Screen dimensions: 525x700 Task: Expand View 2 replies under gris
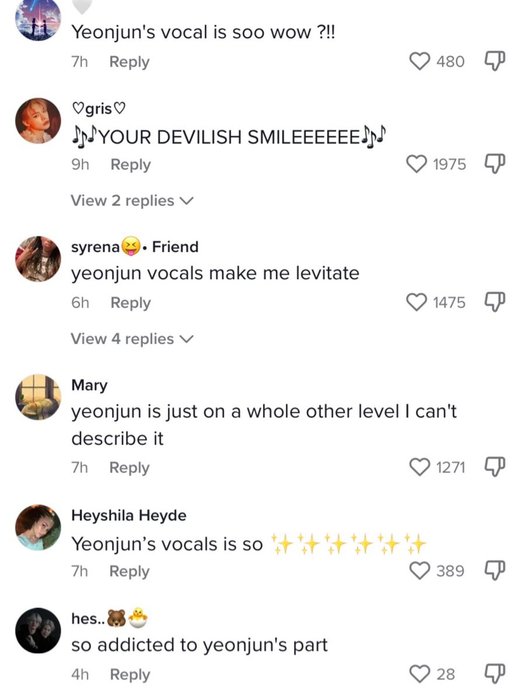click(132, 201)
